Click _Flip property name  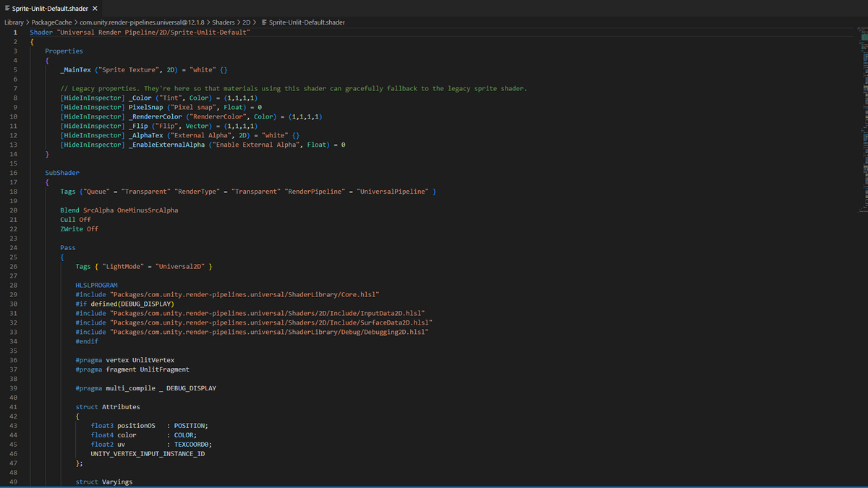pyautogui.click(x=138, y=127)
